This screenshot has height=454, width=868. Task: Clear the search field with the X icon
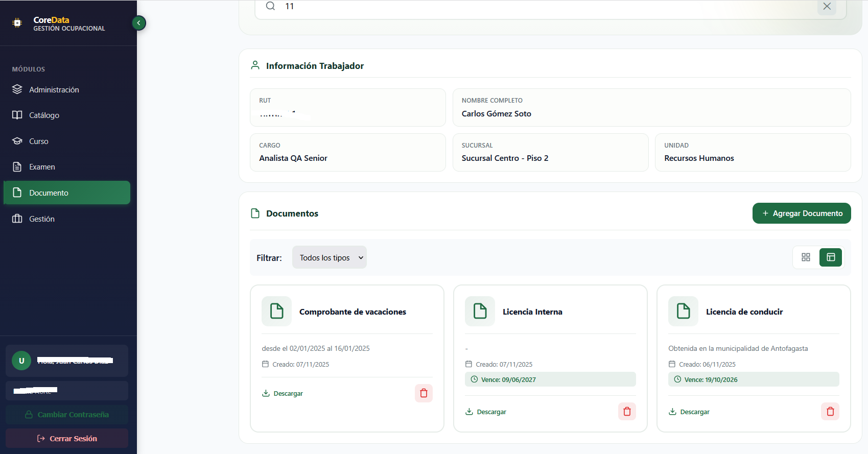[x=827, y=7]
